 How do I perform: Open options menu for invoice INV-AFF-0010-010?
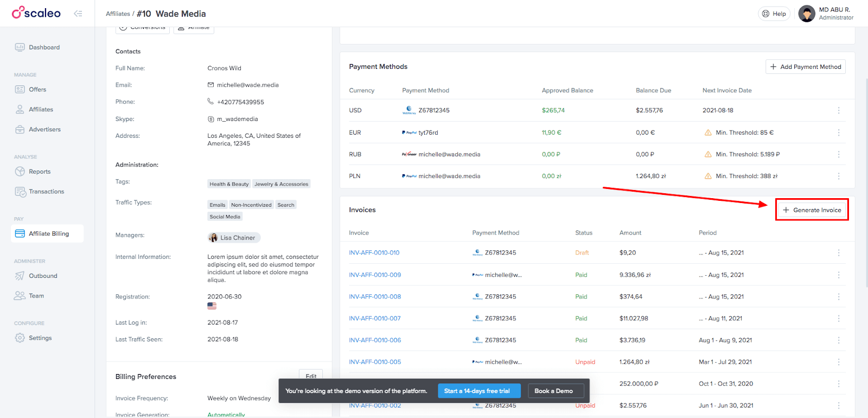pos(838,253)
